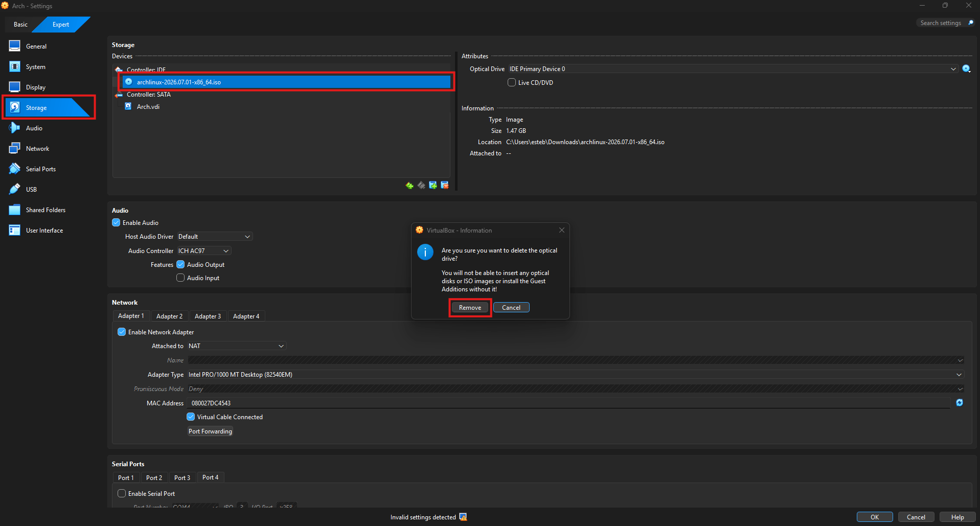
Task: Switch to Basic settings mode
Action: pos(21,25)
